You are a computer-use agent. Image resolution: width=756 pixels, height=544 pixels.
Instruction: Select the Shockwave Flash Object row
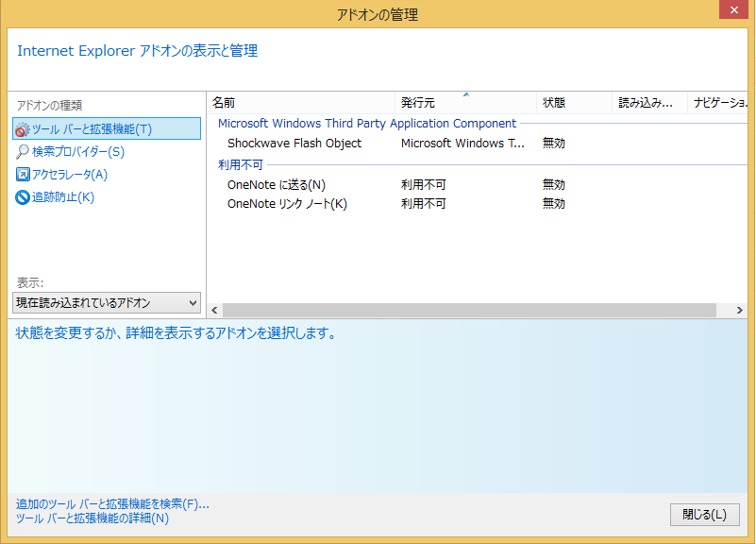pyautogui.click(x=478, y=144)
